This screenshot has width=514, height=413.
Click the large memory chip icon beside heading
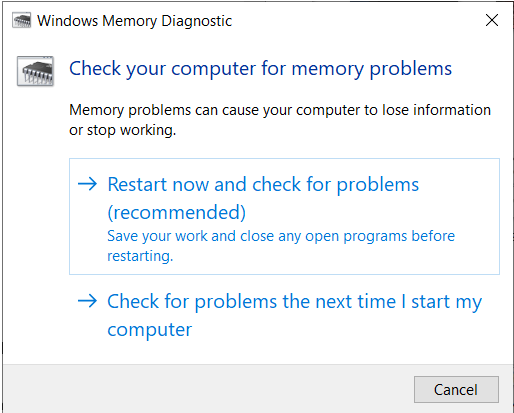click(x=35, y=71)
